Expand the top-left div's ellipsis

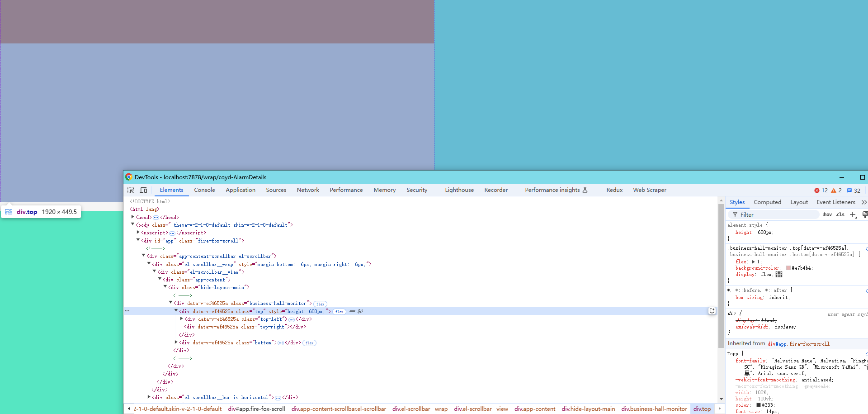pos(292,319)
